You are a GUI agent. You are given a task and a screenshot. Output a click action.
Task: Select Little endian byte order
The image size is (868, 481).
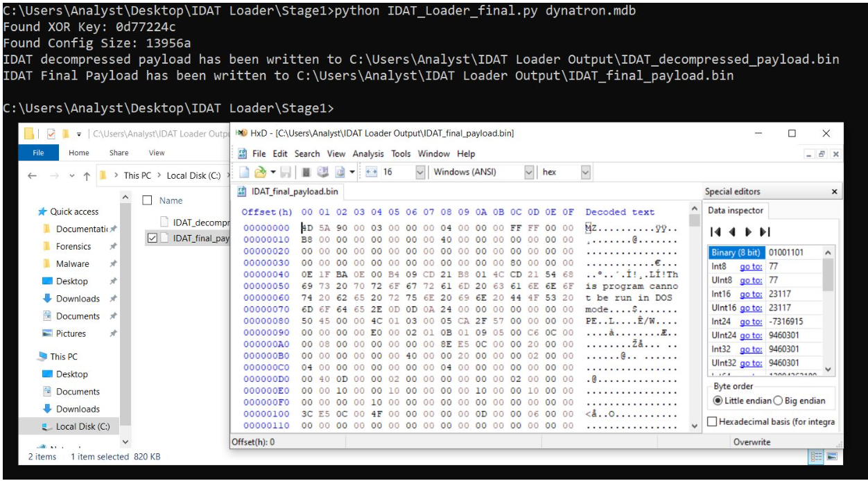718,401
